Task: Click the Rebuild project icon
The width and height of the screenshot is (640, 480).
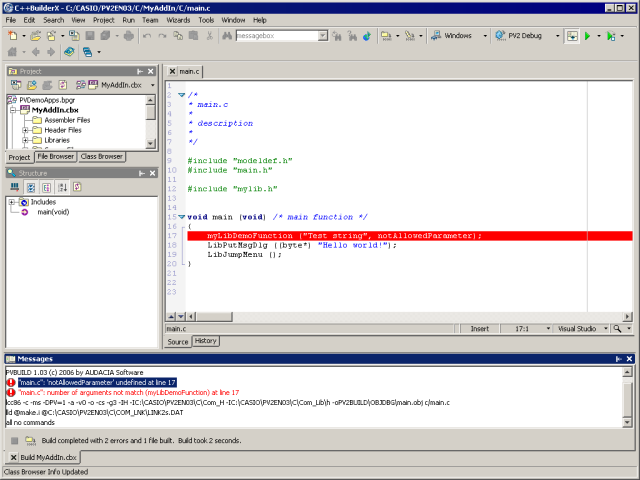Action: [x=409, y=36]
